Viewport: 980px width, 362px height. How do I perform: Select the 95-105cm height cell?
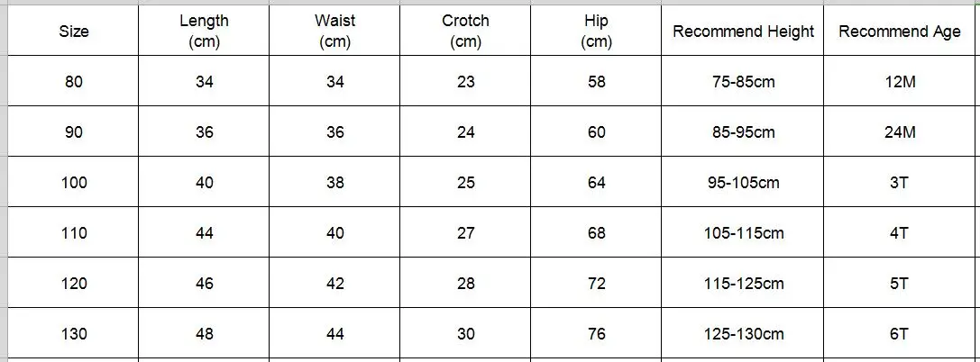click(743, 182)
